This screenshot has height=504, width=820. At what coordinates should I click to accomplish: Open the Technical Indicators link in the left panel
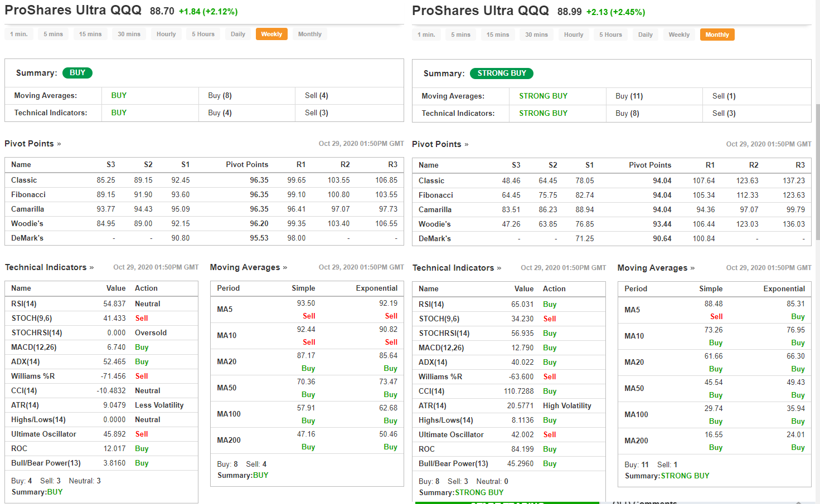pyautogui.click(x=49, y=267)
